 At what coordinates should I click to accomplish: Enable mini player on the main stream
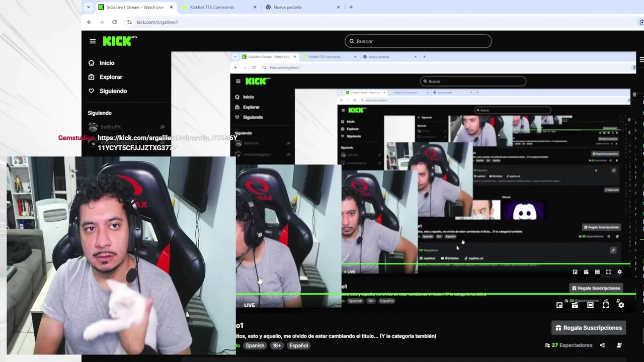tap(559, 305)
